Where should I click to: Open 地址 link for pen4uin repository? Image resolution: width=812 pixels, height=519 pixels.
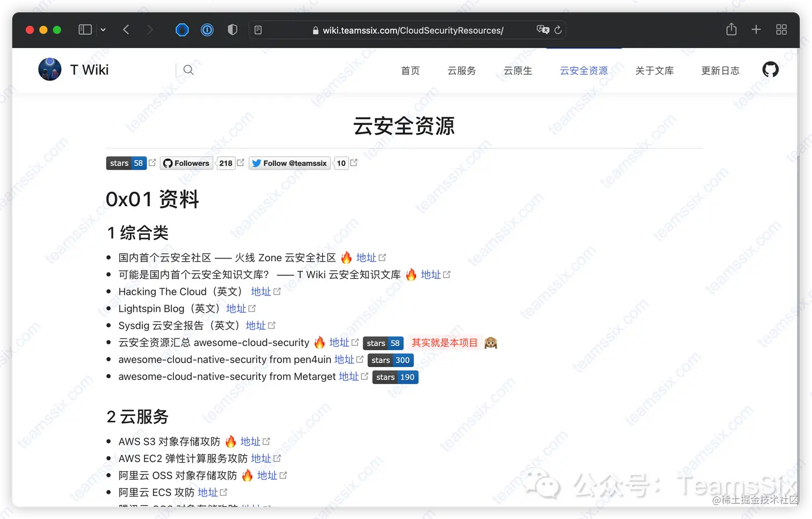344,359
